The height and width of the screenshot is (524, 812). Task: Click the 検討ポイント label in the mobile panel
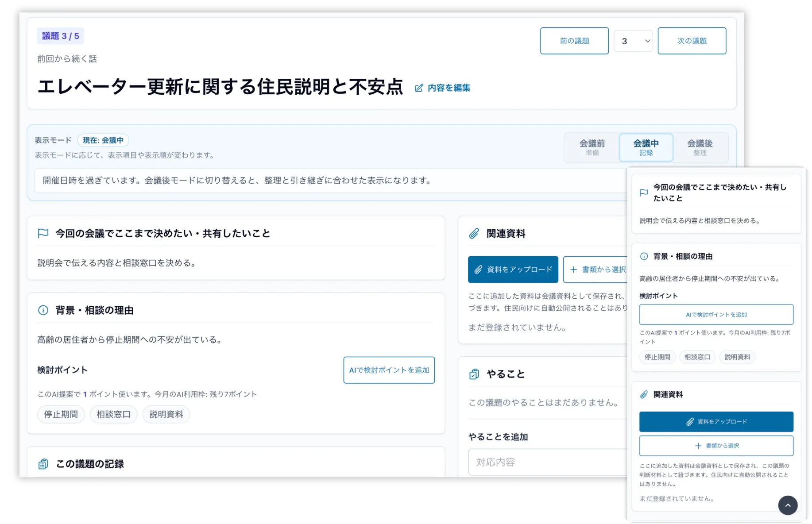(x=658, y=296)
